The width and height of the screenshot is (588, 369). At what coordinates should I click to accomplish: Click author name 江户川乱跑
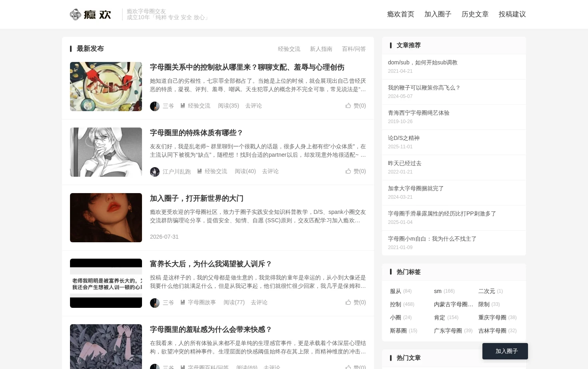176,171
